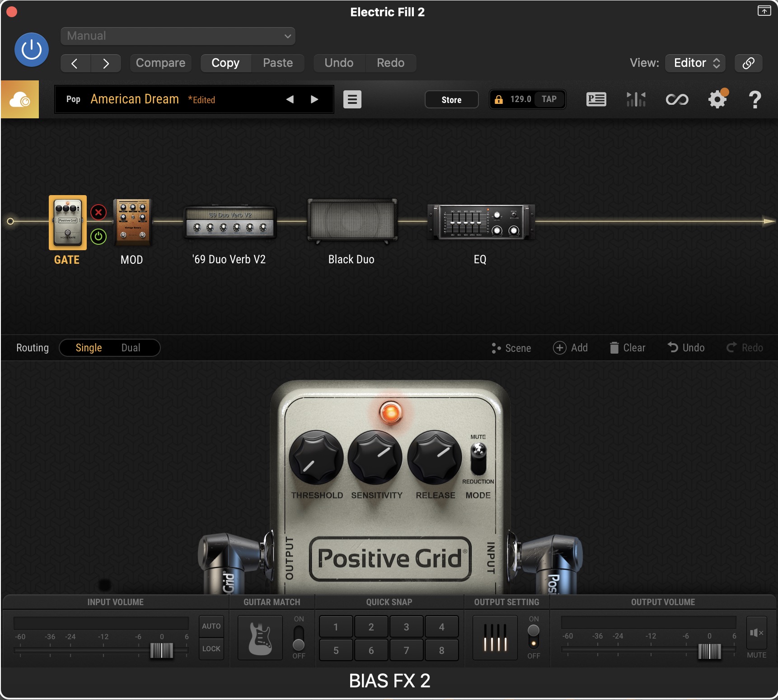Open the Scene option

[x=511, y=348]
